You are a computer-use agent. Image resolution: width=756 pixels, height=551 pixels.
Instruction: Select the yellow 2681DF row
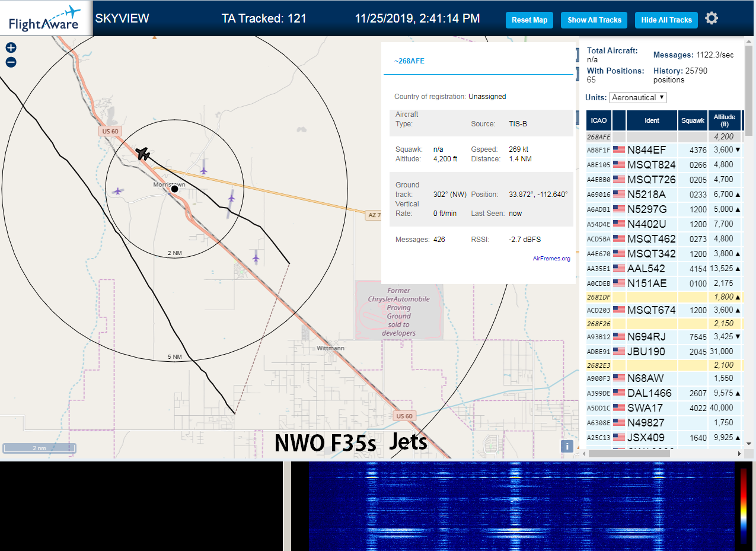point(664,297)
